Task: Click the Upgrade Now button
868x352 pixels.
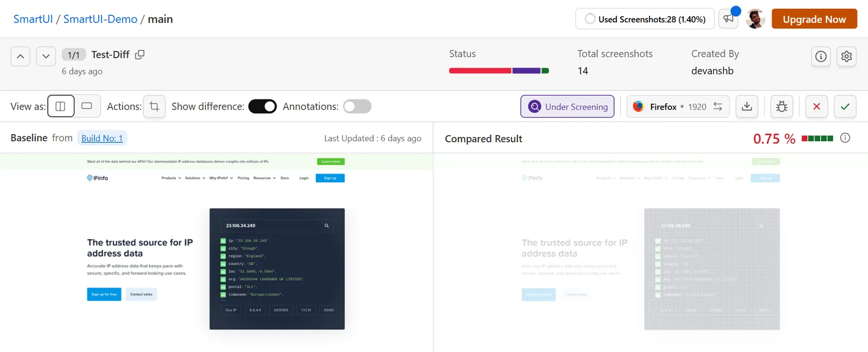Action: [814, 19]
